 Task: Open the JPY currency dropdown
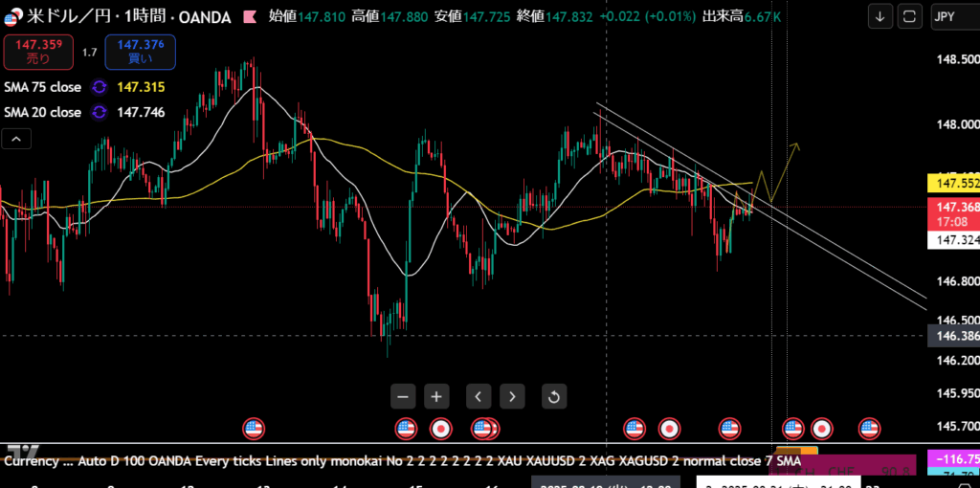coord(951,16)
